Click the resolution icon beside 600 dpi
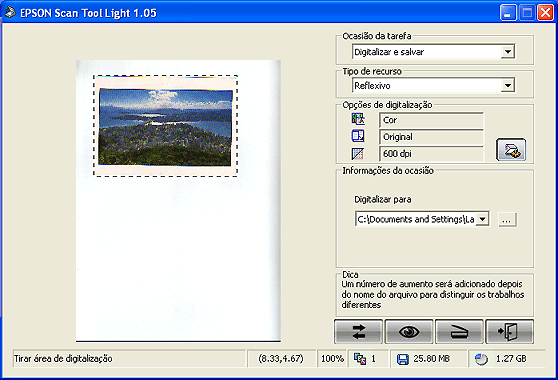 pos(358,153)
